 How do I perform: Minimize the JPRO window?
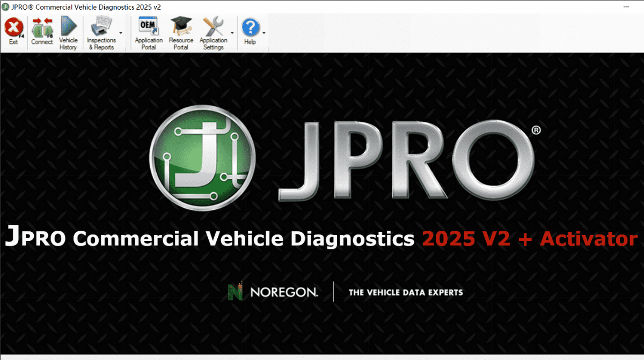pyautogui.click(x=627, y=7)
